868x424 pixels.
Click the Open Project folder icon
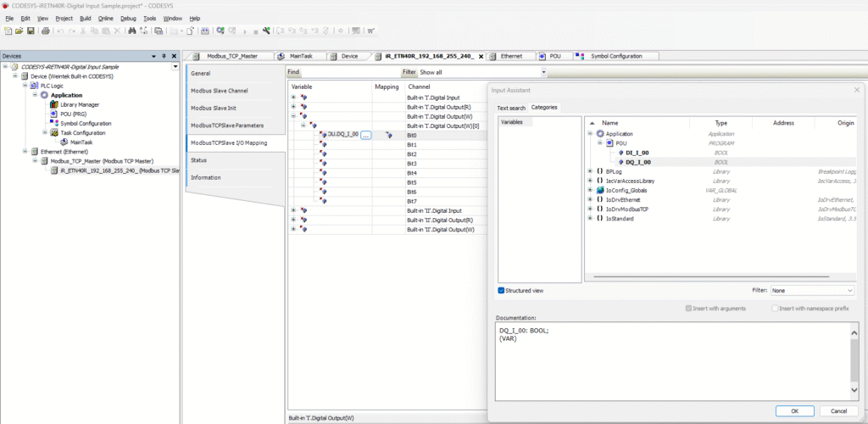(x=19, y=31)
